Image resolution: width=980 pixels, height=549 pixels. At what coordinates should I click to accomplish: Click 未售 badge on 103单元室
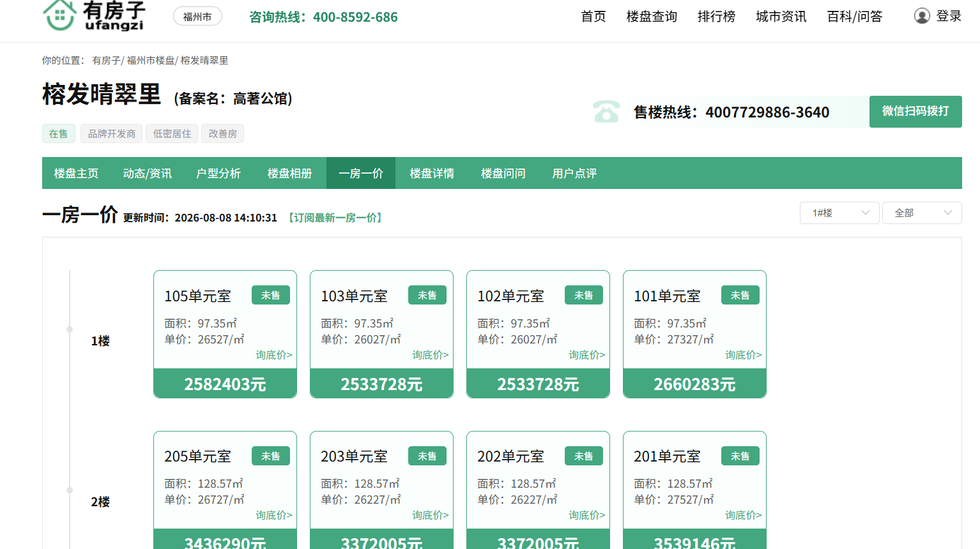427,296
